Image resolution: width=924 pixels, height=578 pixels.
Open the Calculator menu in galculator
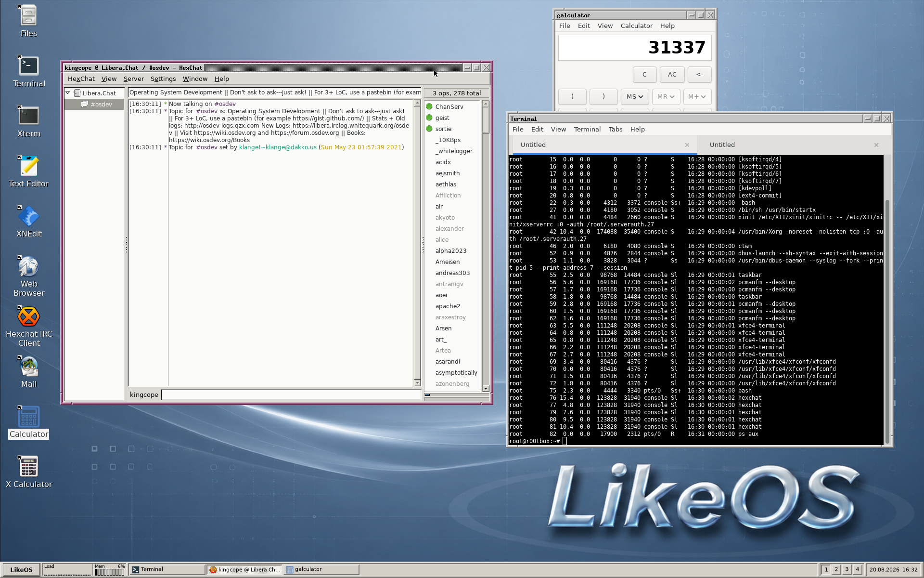coord(636,26)
